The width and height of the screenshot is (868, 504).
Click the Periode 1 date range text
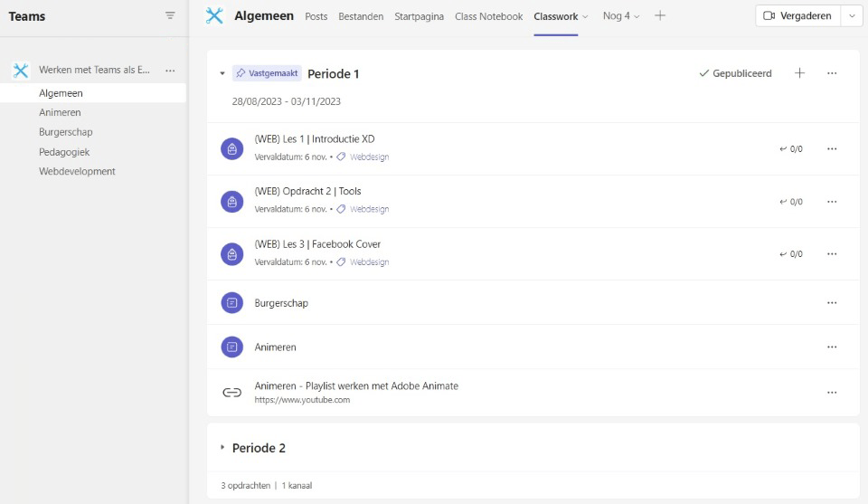point(287,101)
